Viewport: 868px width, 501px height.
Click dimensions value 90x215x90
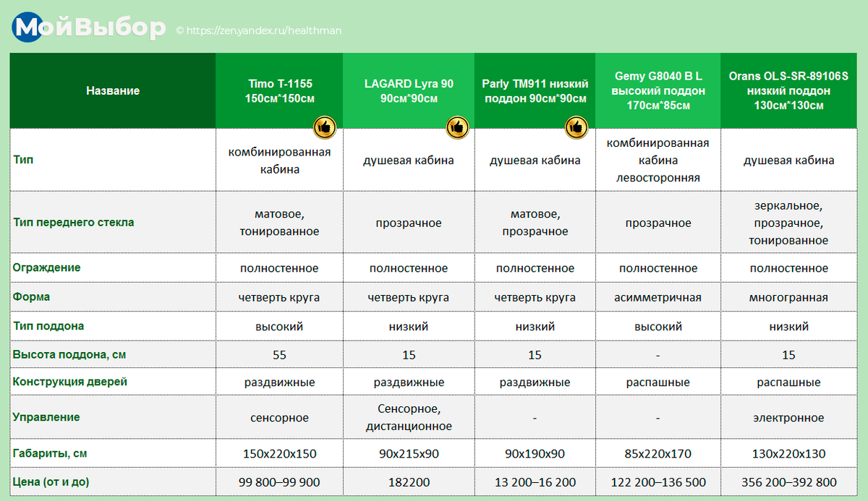409,454
